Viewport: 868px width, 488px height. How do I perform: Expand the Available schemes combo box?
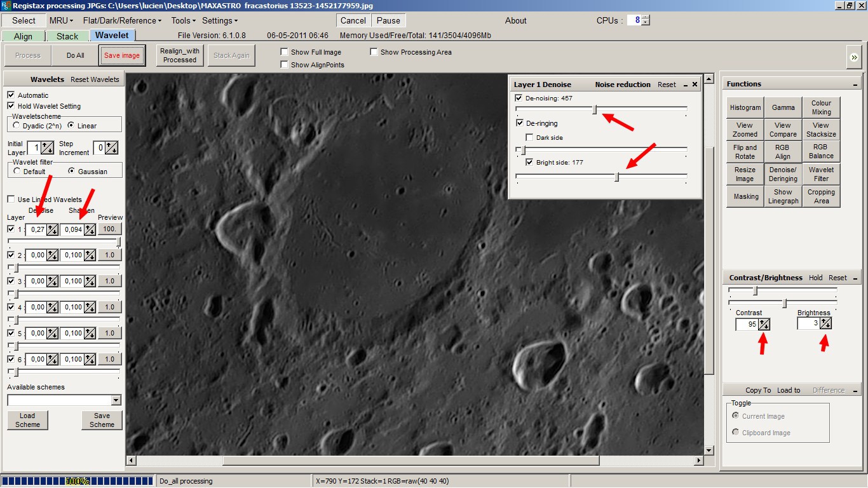(x=116, y=400)
